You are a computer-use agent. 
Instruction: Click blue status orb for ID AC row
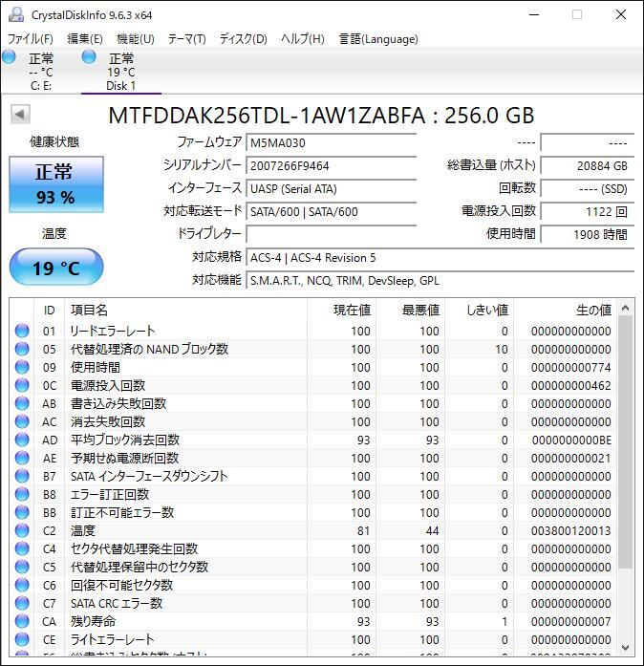[22, 421]
